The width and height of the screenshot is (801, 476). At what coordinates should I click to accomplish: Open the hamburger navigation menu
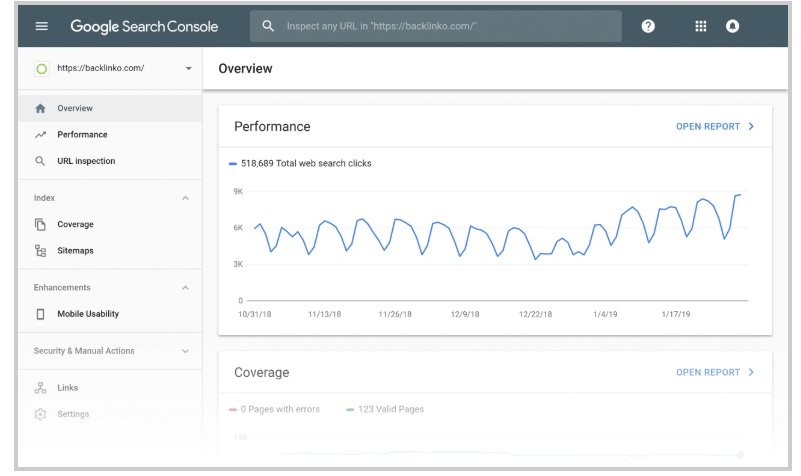pos(41,26)
